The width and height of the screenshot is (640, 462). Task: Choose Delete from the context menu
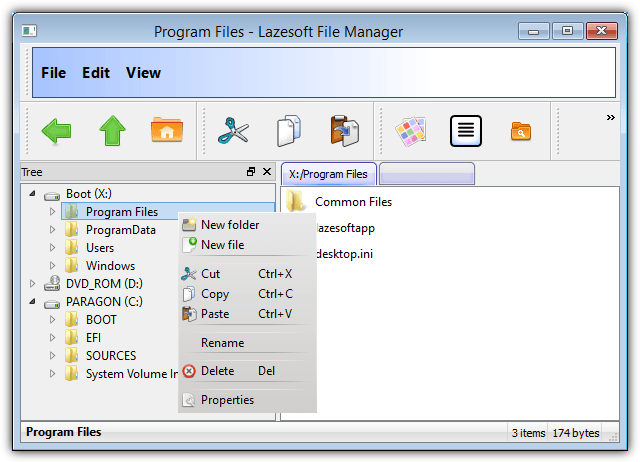[245, 371]
